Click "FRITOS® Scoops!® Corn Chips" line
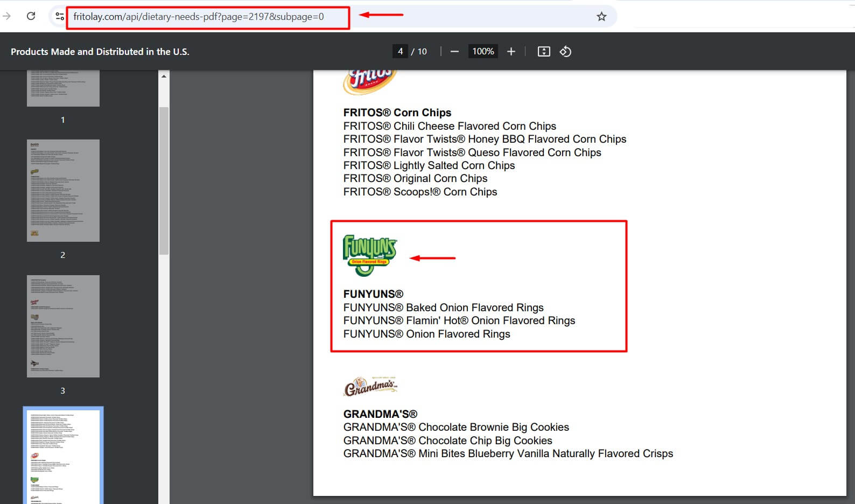 point(420,192)
